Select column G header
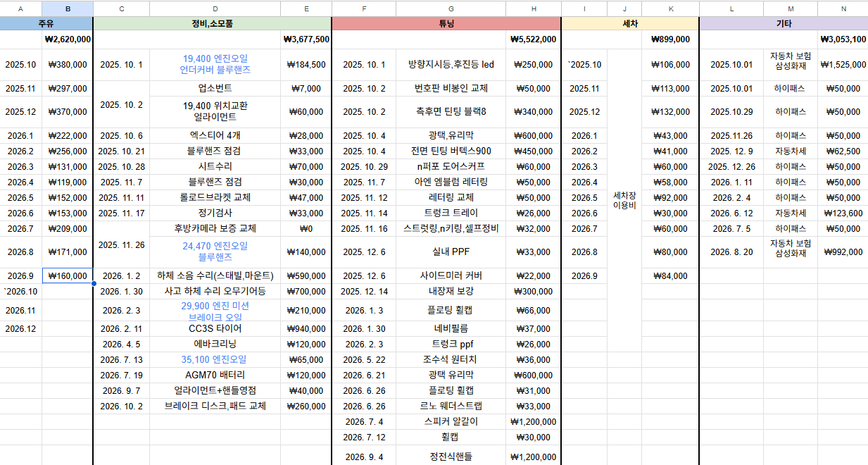The height and width of the screenshot is (465, 868). point(451,8)
